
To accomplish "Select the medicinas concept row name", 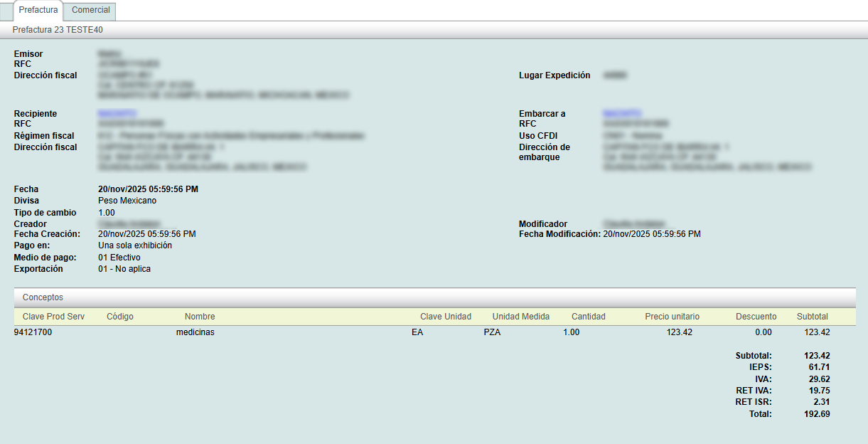I will pyautogui.click(x=195, y=332).
